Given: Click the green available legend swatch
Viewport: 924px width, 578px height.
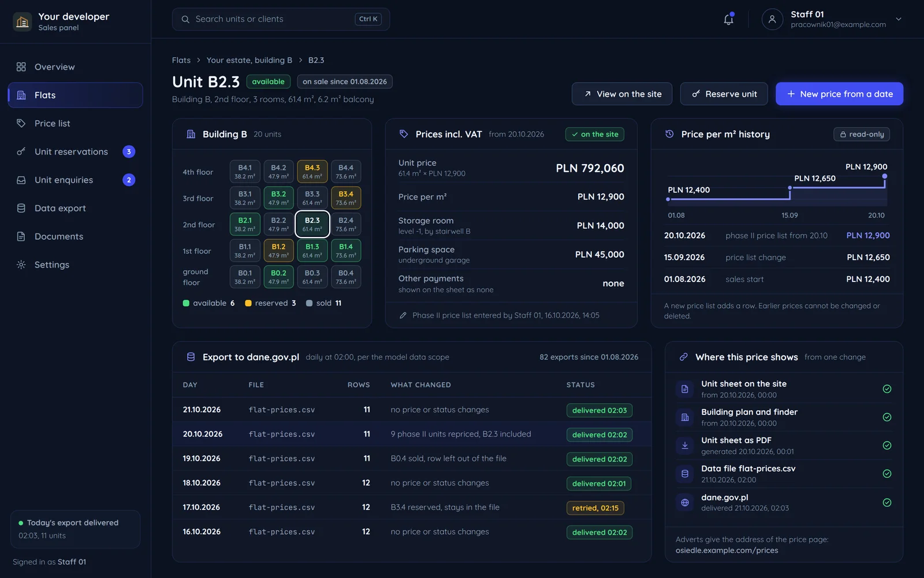Looking at the screenshot, I should tap(186, 303).
